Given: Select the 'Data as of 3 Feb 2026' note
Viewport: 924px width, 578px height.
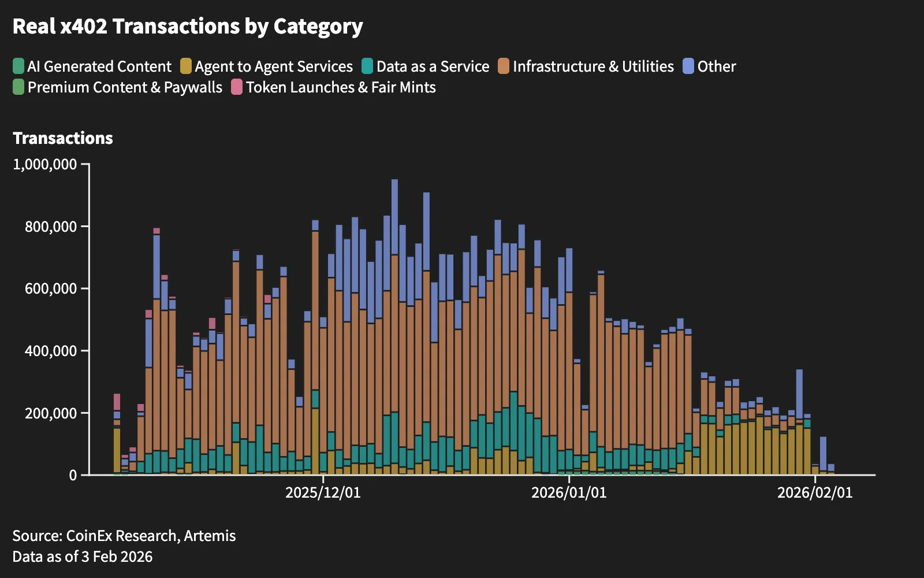Looking at the screenshot, I should pyautogui.click(x=83, y=557).
